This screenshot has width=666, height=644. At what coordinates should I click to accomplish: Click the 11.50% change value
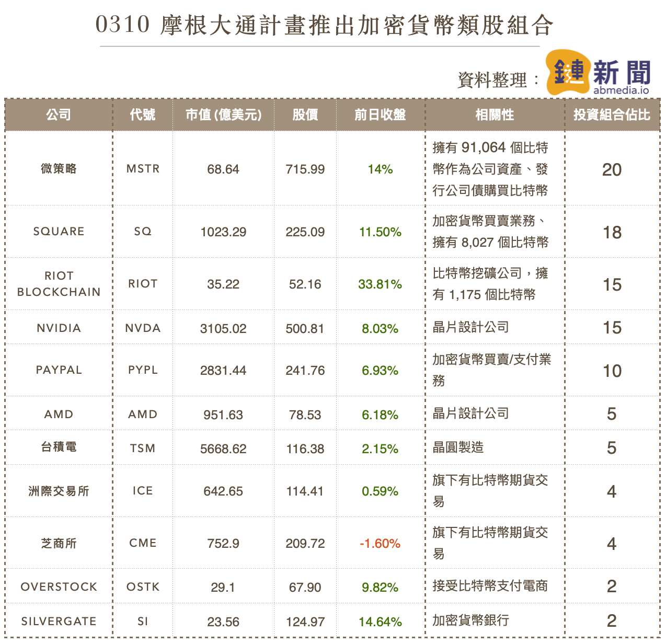380,232
